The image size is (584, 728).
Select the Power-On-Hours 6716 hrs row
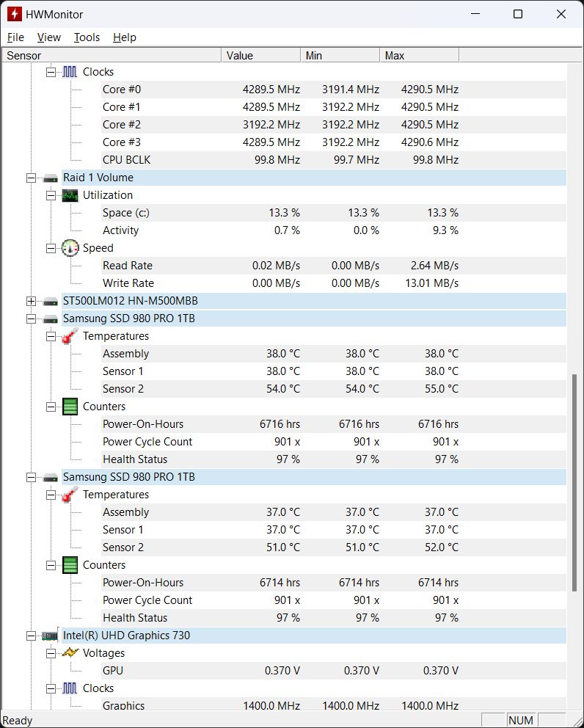333,424
